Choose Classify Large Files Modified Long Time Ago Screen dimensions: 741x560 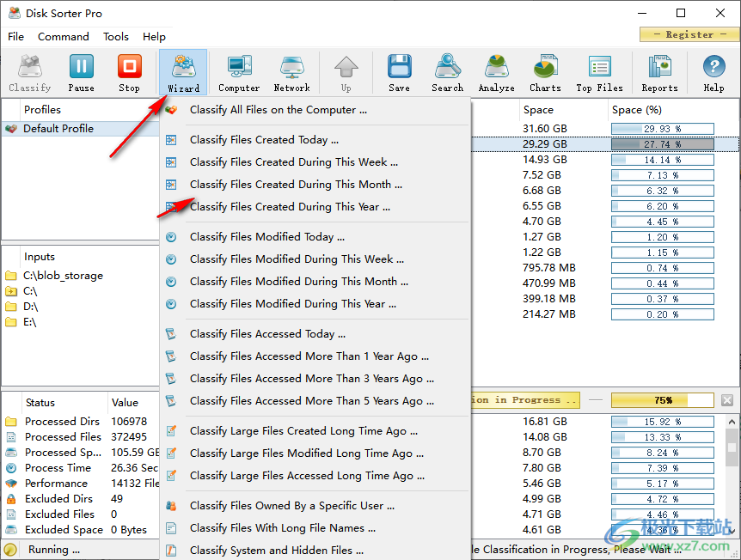pyautogui.click(x=315, y=453)
